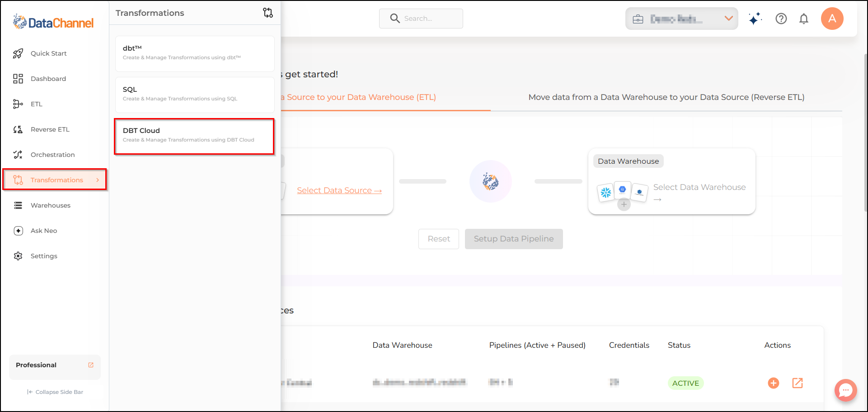
Task: Click the Data Warehouse column header
Action: (x=402, y=345)
